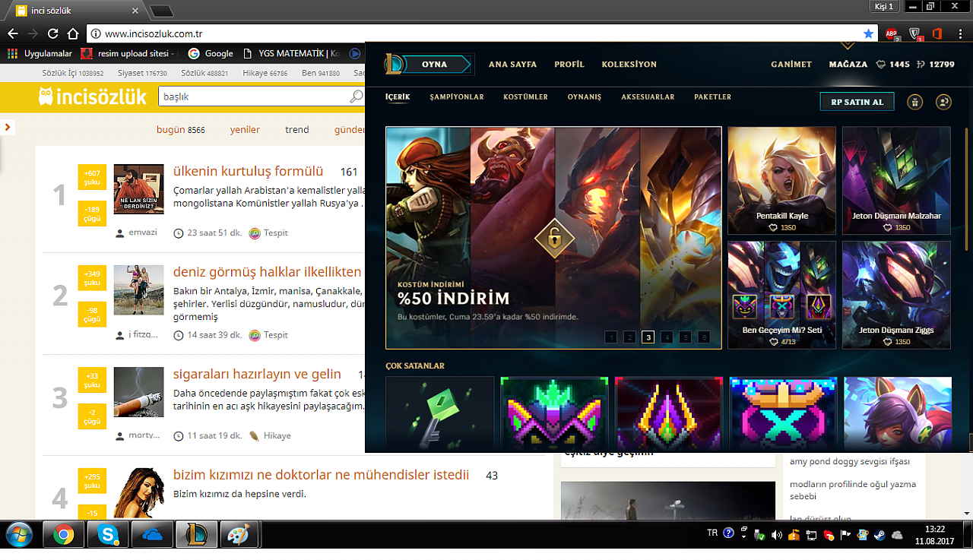973x560 pixels.
Task: Open GANİMET in the League client
Action: point(791,65)
